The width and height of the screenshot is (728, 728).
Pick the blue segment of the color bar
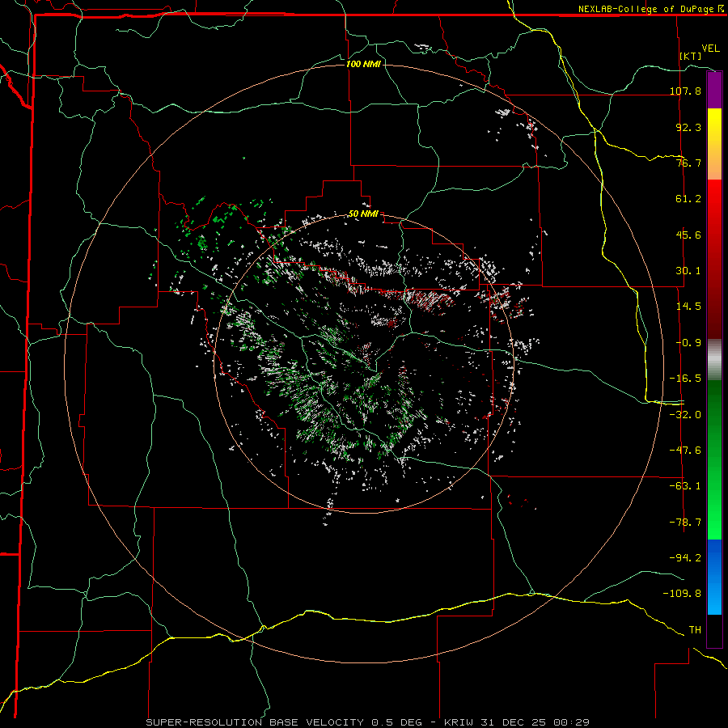coord(714,577)
